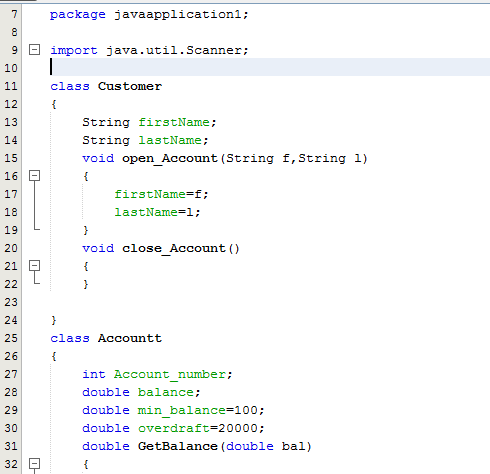The image size is (490, 474).
Task: Click line number 24 in the gutter
Action: (11, 320)
